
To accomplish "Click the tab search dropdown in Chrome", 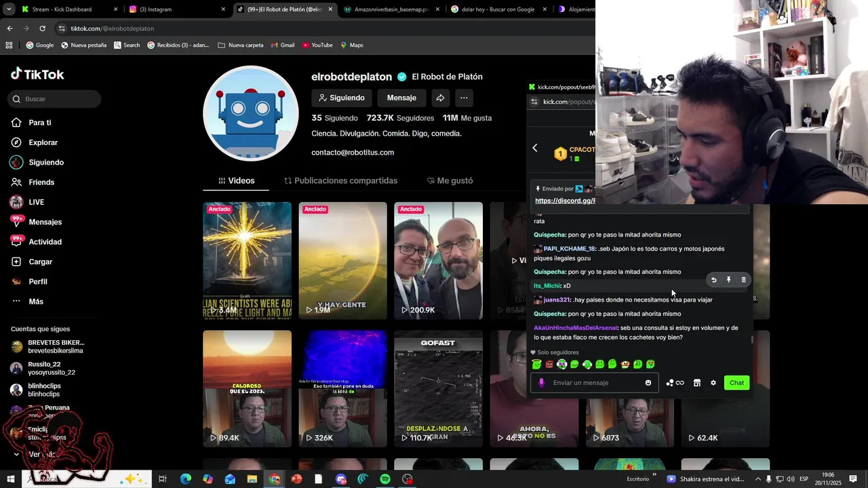I will [9, 9].
